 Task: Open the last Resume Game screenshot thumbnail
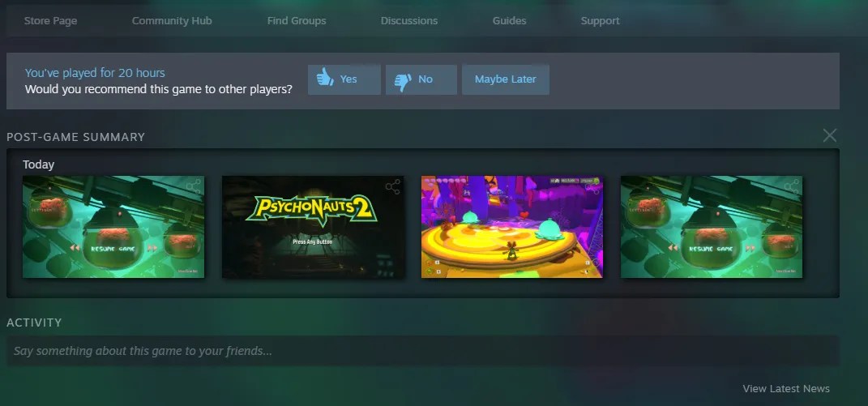[x=712, y=227]
